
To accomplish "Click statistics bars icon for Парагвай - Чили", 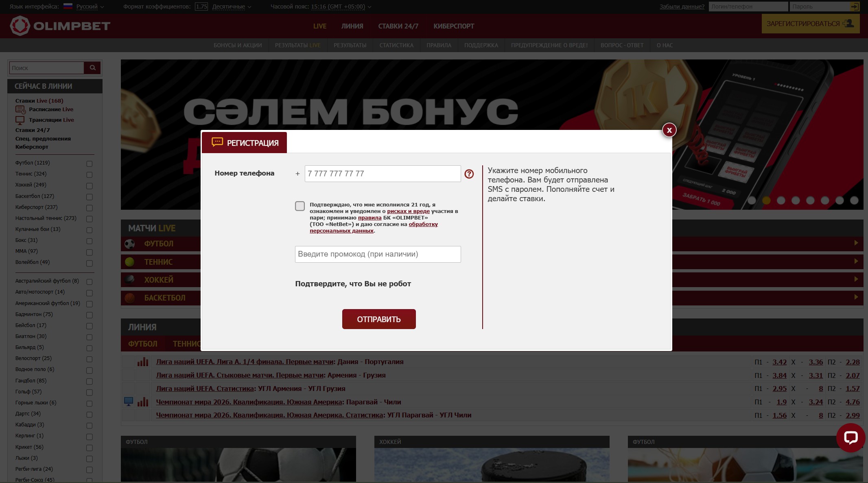I will pyautogui.click(x=143, y=402).
